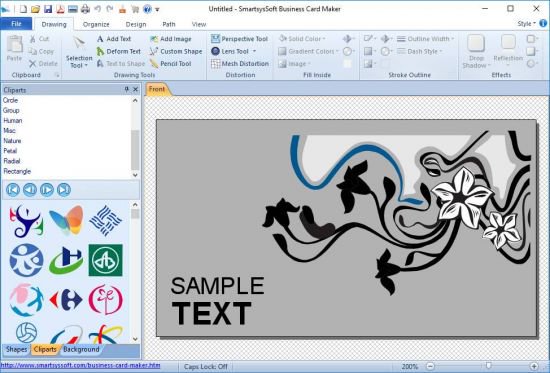550x373 pixels.
Task: Switch to the View ribbon tab
Action: point(199,24)
